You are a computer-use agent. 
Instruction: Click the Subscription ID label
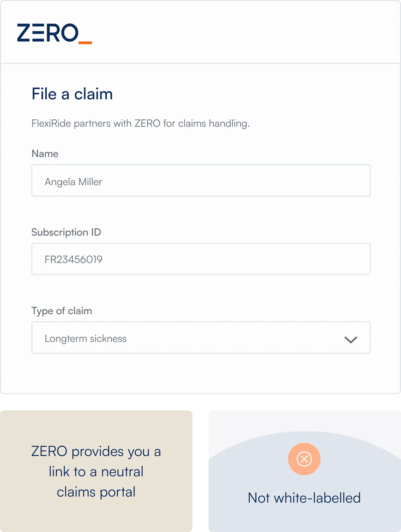coord(66,232)
